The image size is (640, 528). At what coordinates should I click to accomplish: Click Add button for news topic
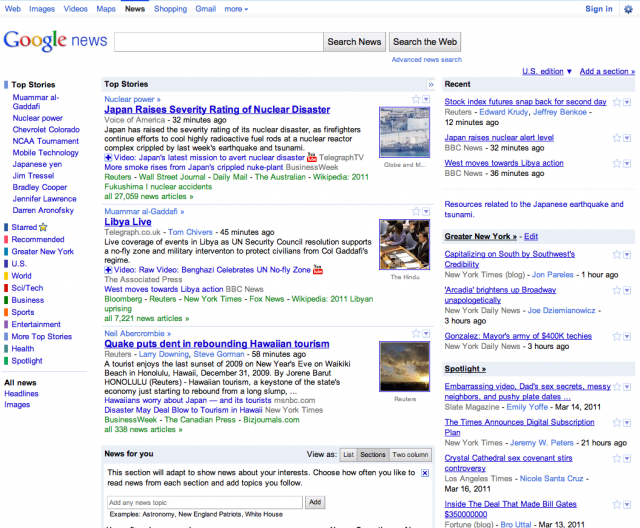point(315,502)
